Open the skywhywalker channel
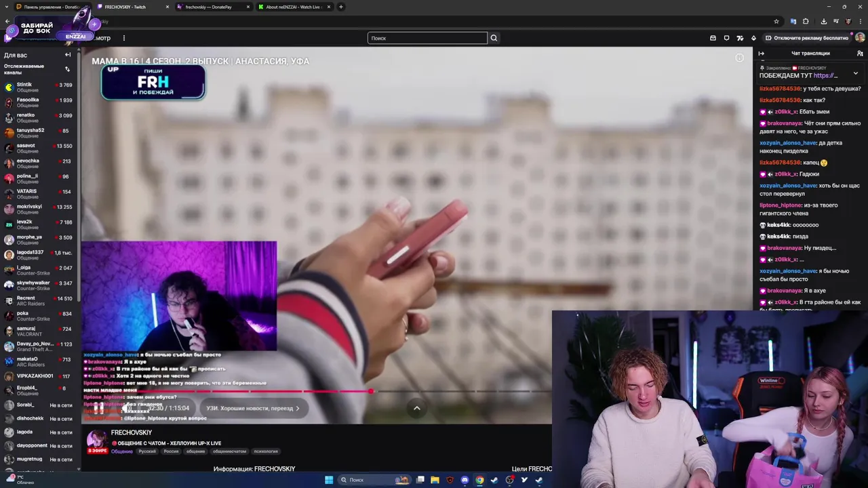 pos(40,285)
